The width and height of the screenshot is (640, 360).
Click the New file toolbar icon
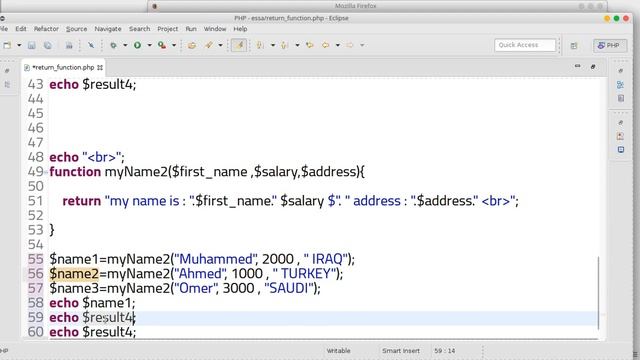tap(7, 45)
